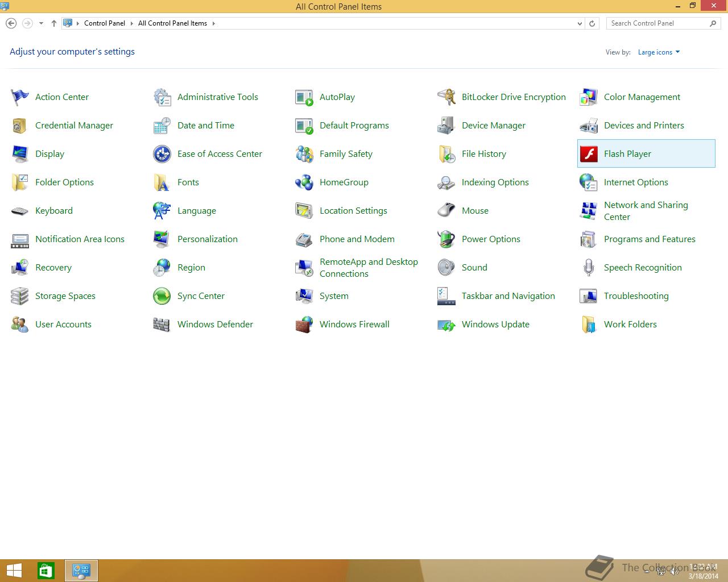Viewport: 728px width, 582px height.
Task: Click the Date and Time calendar icon
Action: pyautogui.click(x=162, y=126)
